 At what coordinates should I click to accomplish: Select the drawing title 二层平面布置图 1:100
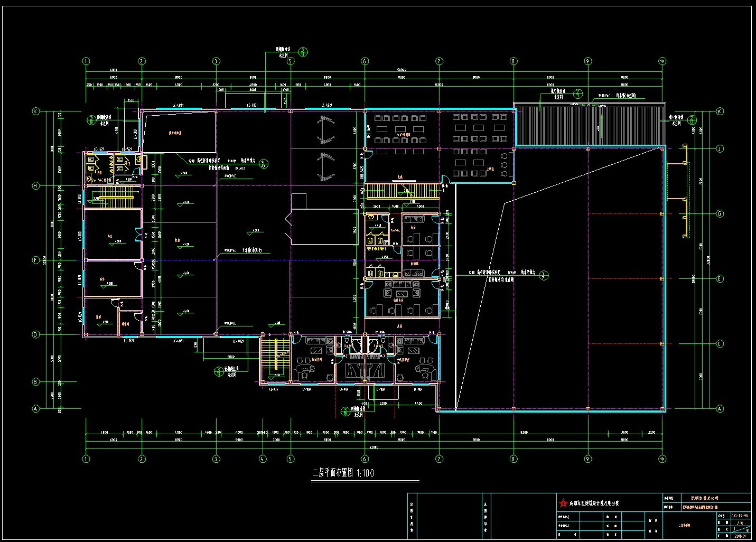343,473
